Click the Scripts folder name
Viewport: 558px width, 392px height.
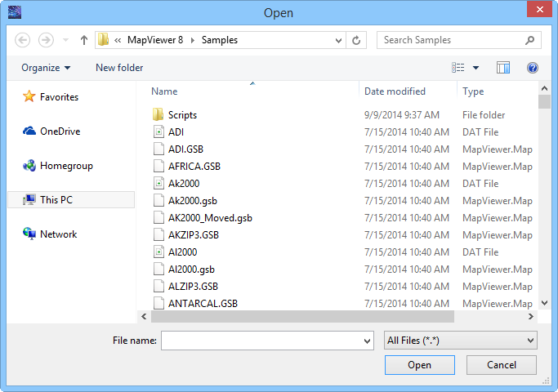click(x=182, y=115)
